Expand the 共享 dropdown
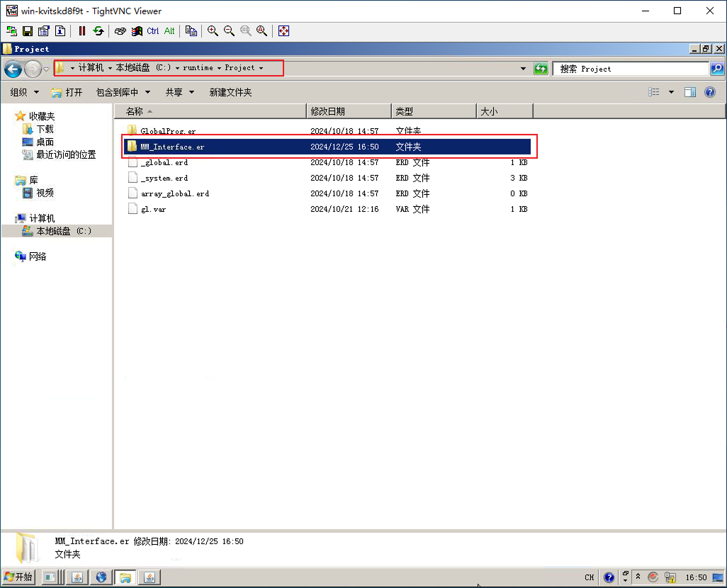The height and width of the screenshot is (588, 727). (179, 92)
